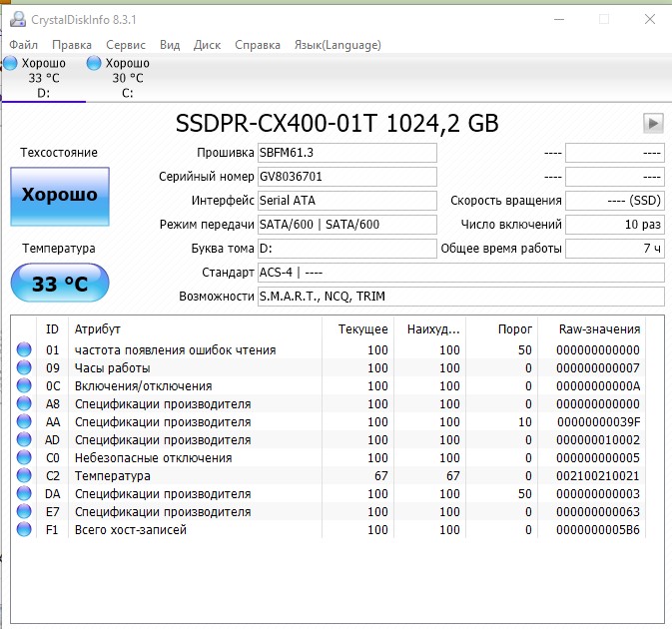Click raw value 00000000039F
This screenshot has height=629, width=672.
tap(598, 422)
